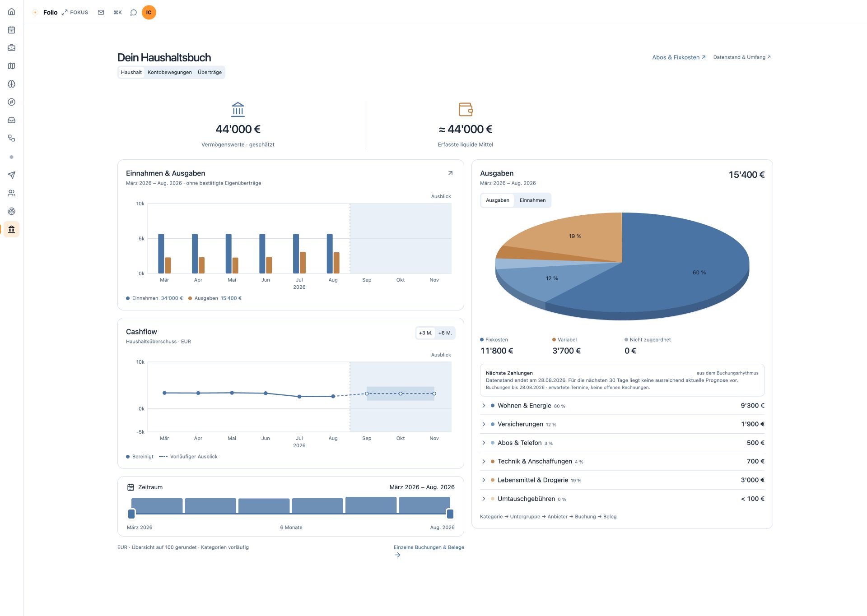This screenshot has width=867, height=616.
Task: Switch to FOKUS mode
Action: (75, 13)
